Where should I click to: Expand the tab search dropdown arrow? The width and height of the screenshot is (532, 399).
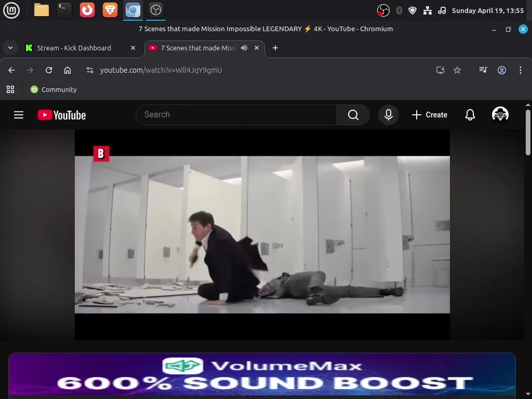[x=11, y=48]
